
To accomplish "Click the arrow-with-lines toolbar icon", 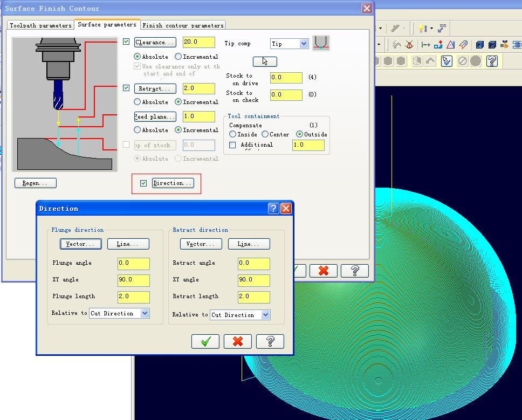I will pos(442,28).
